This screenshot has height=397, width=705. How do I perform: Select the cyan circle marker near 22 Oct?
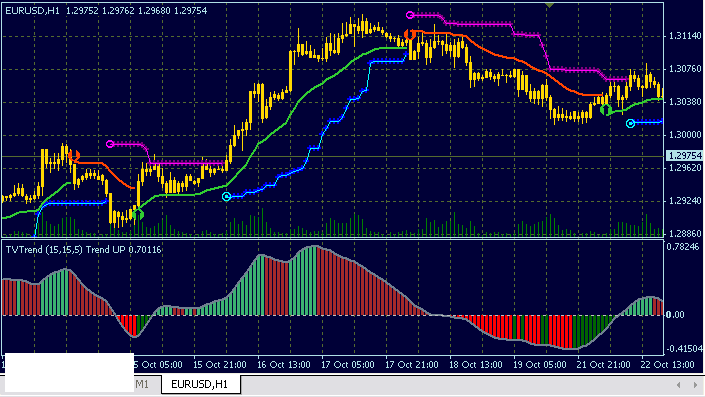[x=630, y=123]
